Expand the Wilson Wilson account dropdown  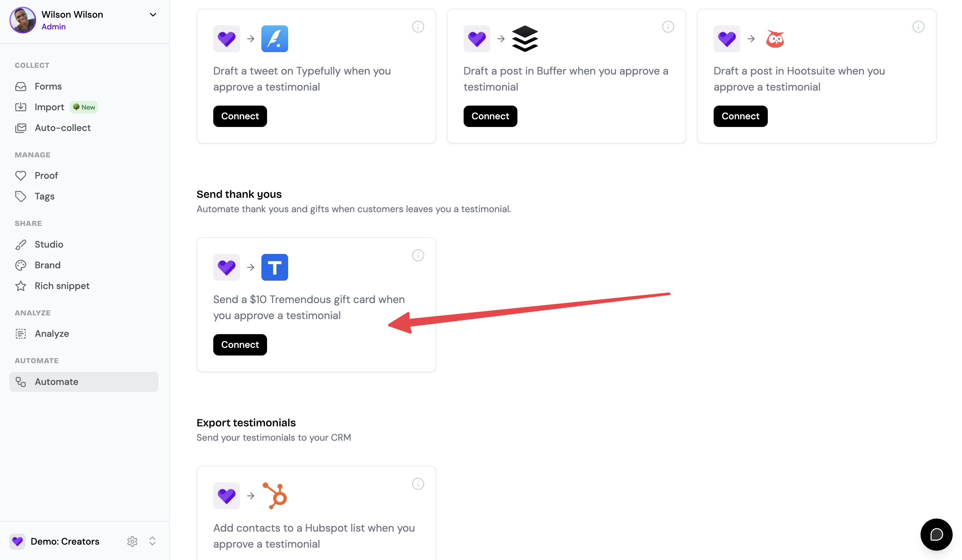coord(153,15)
